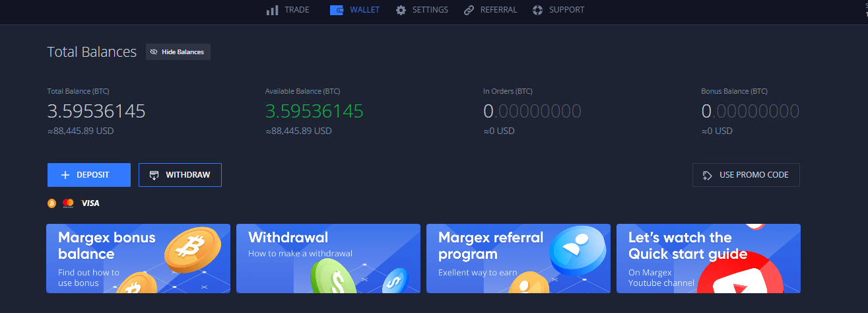This screenshot has height=313, width=868.
Task: Click the Total Balance (BTC) label
Action: 79,91
